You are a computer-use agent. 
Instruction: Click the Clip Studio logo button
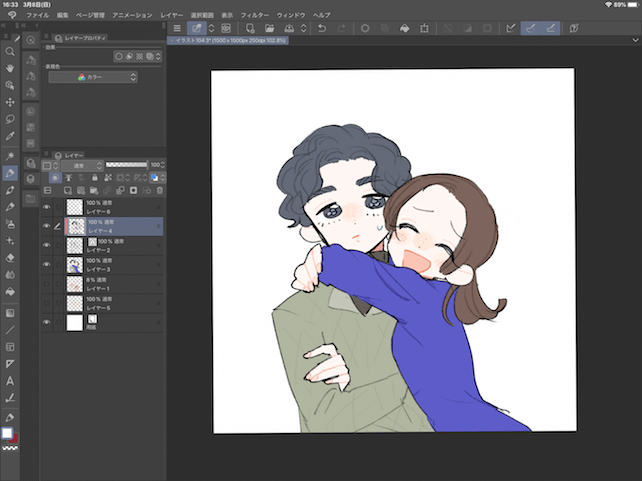[x=12, y=15]
